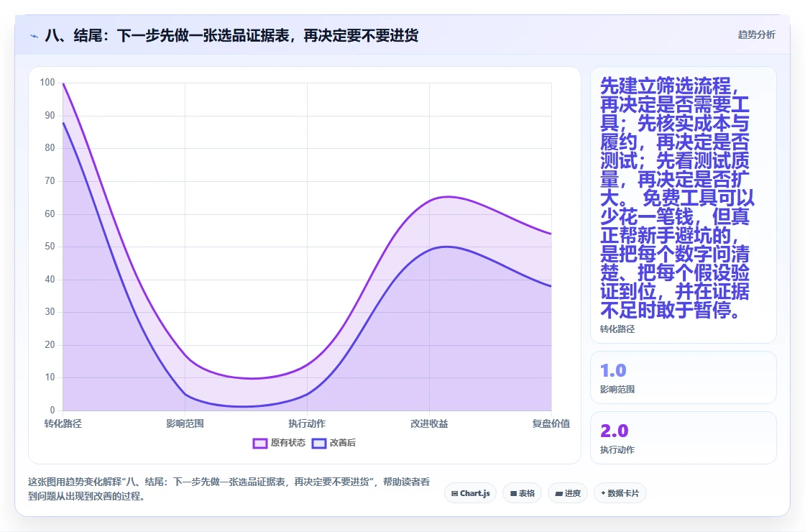Click the section heading 八、结尾

coord(231,35)
